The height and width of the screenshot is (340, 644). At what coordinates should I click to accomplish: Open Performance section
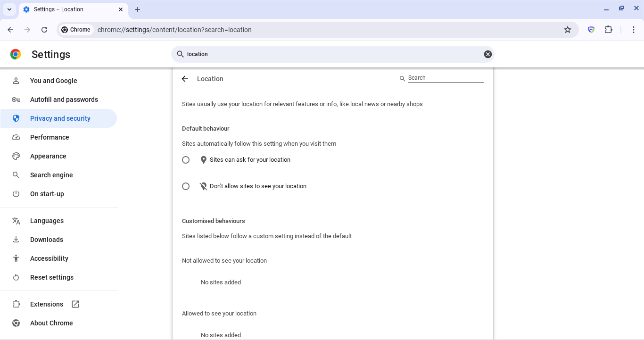click(58, 137)
